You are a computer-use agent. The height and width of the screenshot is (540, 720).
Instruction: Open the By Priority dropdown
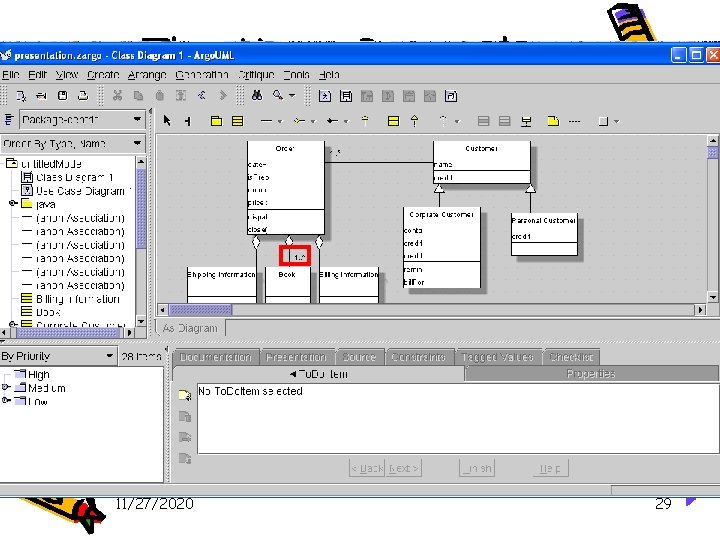pyautogui.click(x=58, y=356)
